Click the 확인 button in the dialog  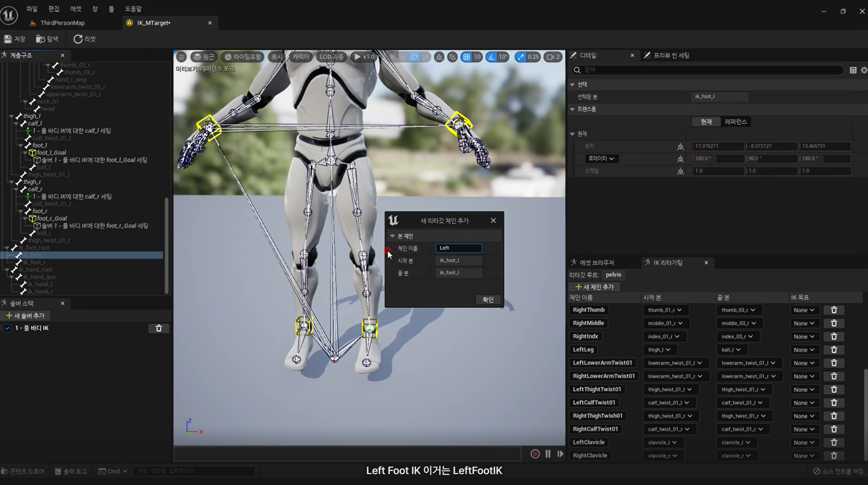pos(488,299)
